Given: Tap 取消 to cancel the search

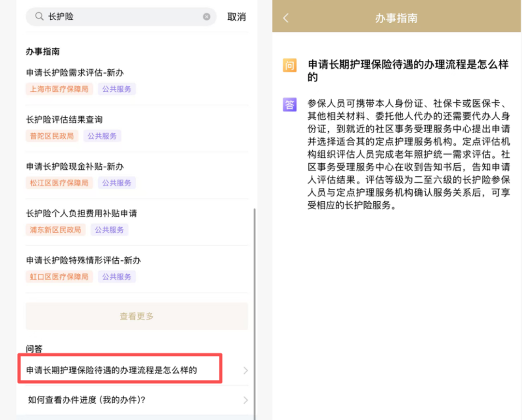Looking at the screenshot, I should pyautogui.click(x=236, y=17).
